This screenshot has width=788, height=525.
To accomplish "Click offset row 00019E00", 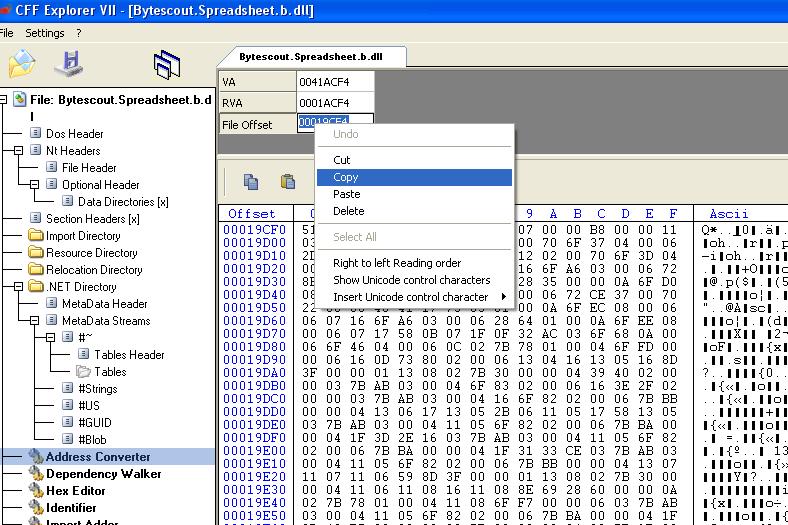I will [254, 451].
